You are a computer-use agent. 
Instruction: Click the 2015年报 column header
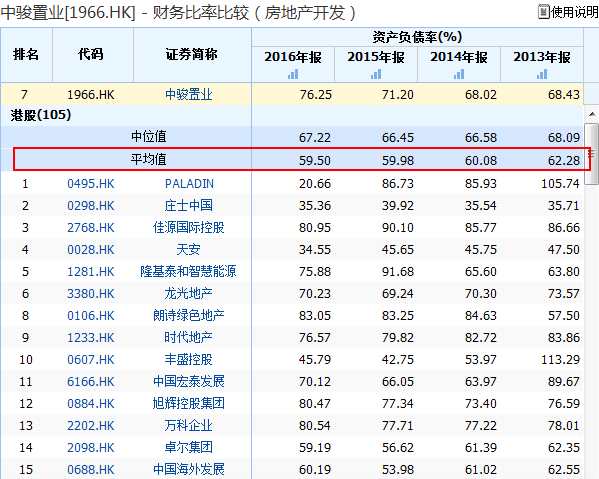376,57
